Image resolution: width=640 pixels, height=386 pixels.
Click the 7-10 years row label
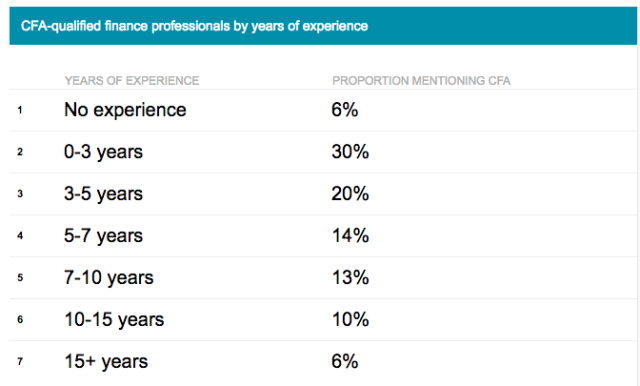109,278
